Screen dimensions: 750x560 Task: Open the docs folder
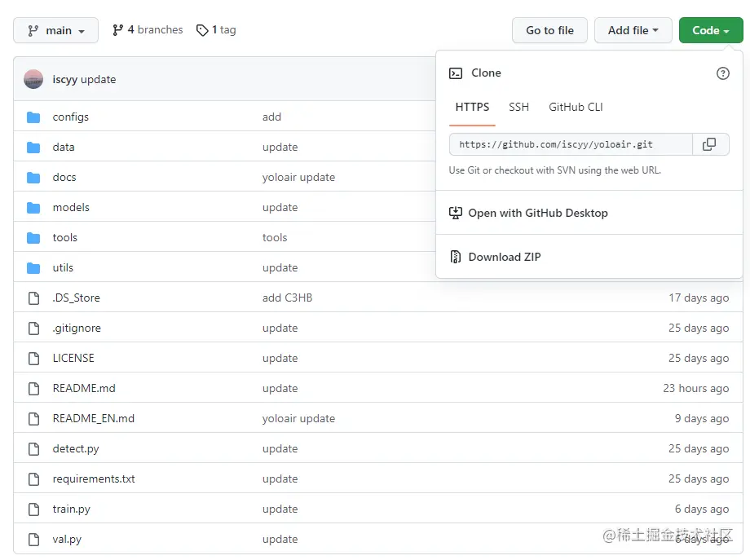[x=64, y=178]
